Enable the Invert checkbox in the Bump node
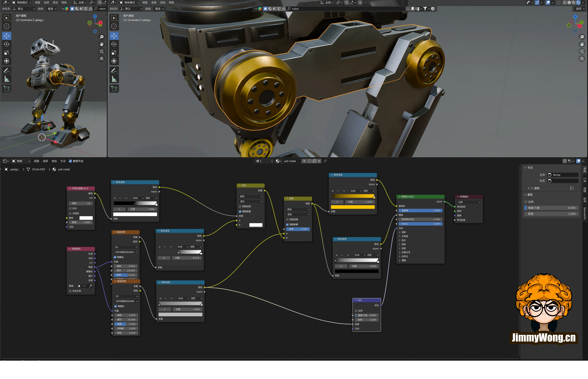This screenshot has height=379, width=588. 356,311
